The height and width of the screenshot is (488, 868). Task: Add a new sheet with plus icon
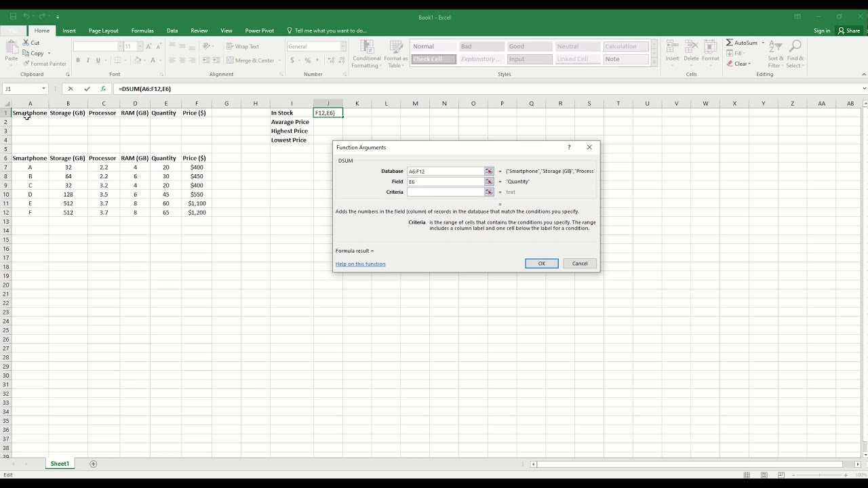94,464
